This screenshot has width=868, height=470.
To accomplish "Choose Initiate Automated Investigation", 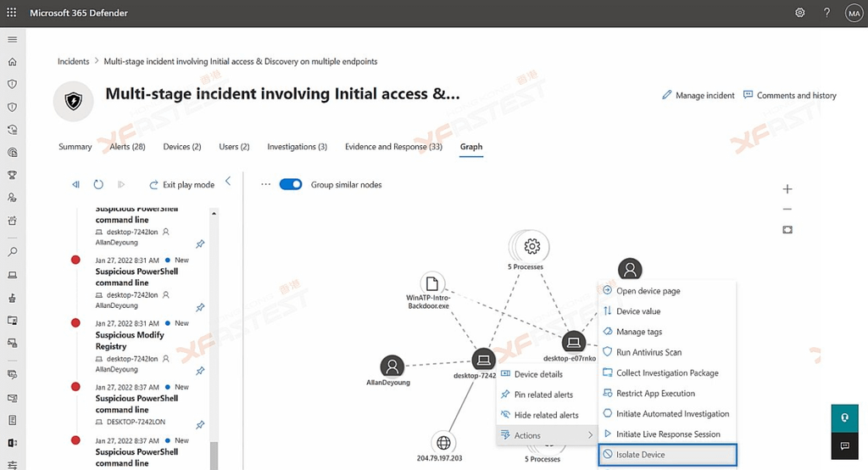I will point(667,414).
